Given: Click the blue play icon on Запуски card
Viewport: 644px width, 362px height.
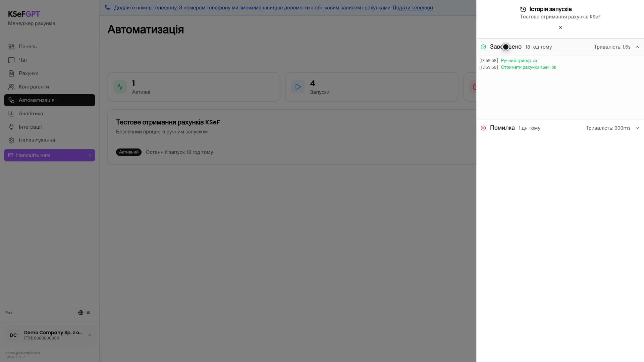Looking at the screenshot, I should click(x=298, y=87).
